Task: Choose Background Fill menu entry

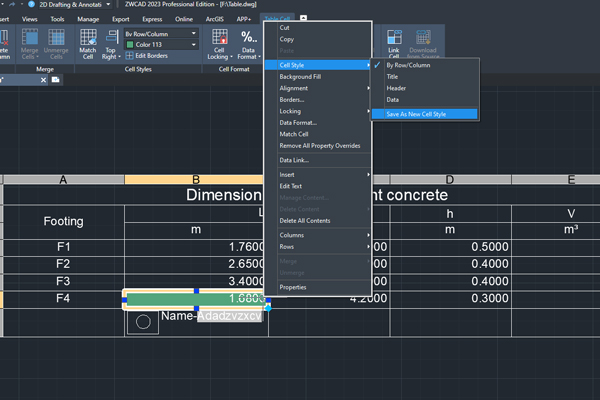Action: [318, 77]
